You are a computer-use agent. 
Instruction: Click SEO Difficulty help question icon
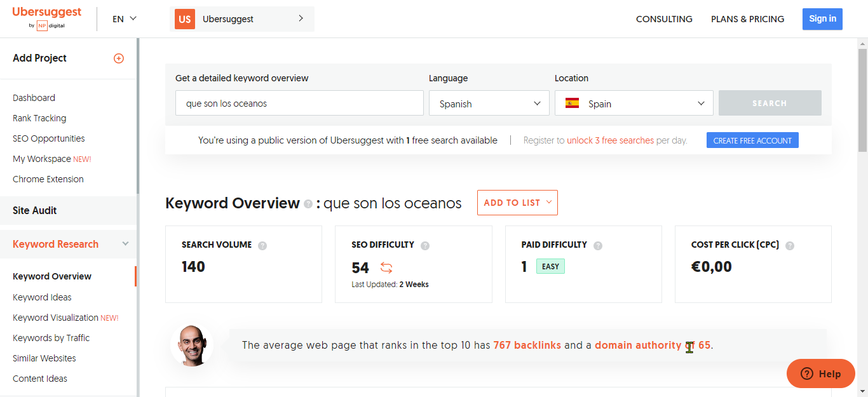tap(425, 245)
